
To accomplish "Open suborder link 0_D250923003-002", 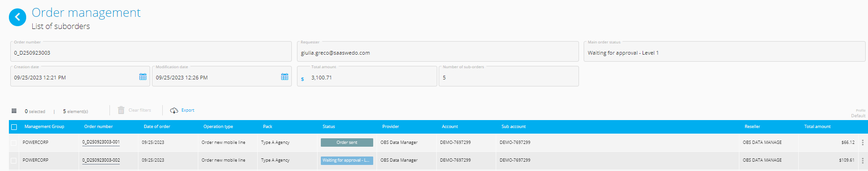I will pos(101,160).
